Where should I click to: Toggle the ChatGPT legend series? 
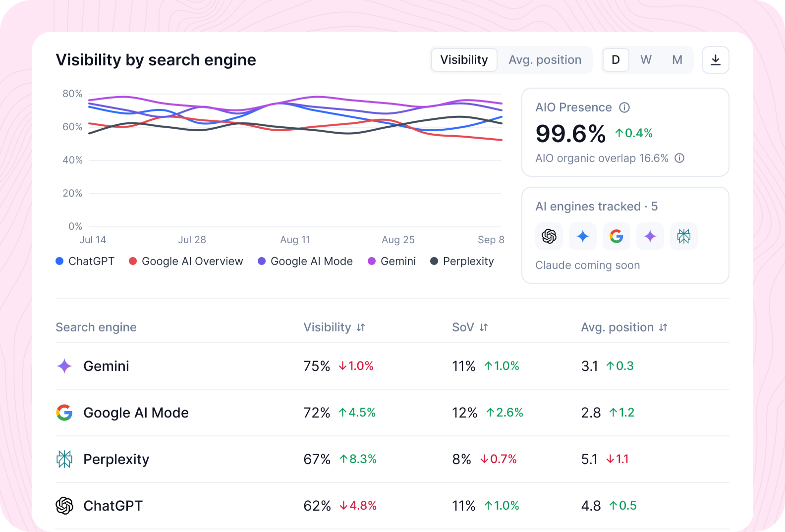pyautogui.click(x=85, y=261)
